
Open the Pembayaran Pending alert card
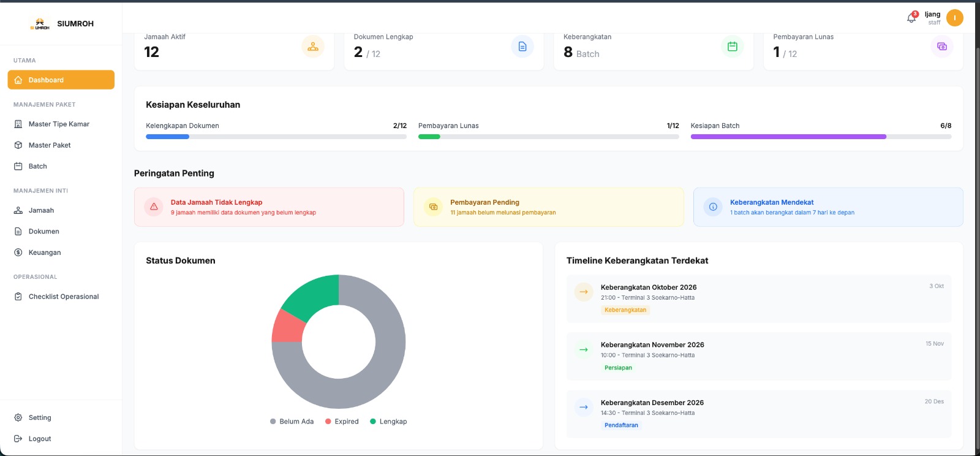point(549,207)
